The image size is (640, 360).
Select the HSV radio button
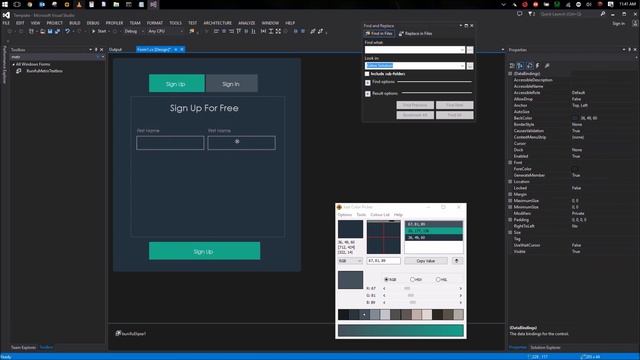point(412,280)
